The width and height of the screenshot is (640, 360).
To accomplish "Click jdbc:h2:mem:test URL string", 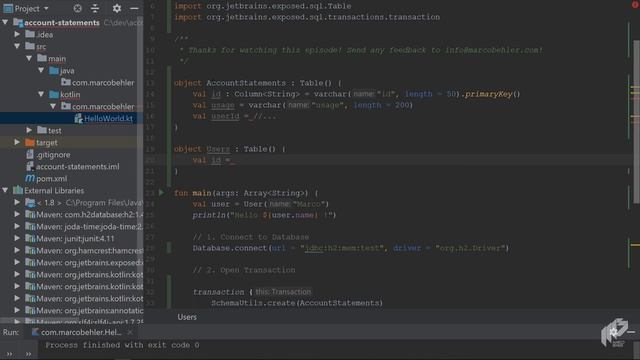I will [x=342, y=248].
